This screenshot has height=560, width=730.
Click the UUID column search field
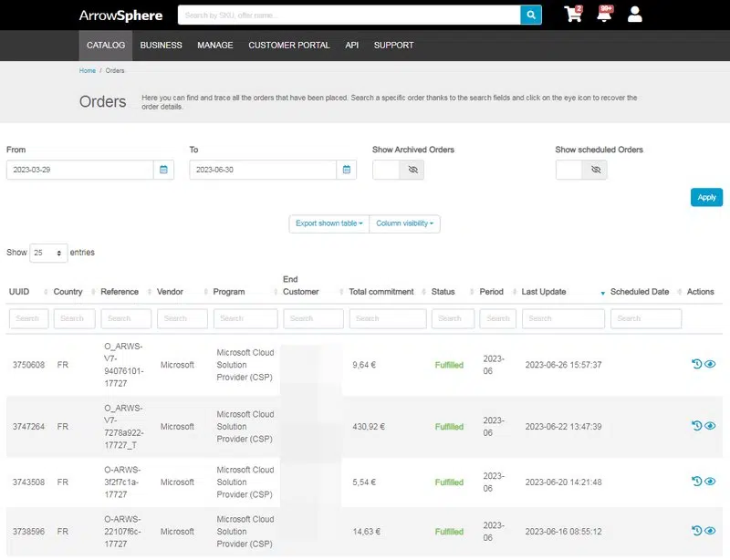28,318
